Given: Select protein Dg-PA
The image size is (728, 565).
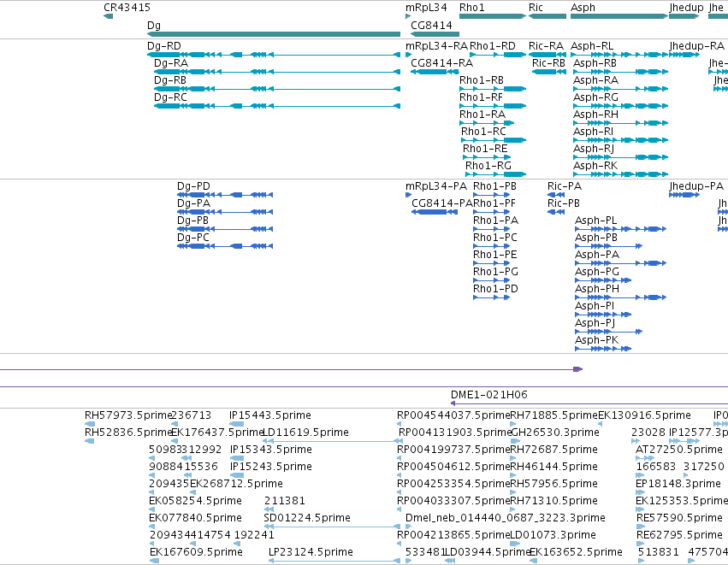Looking at the screenshot, I should pos(225,212).
